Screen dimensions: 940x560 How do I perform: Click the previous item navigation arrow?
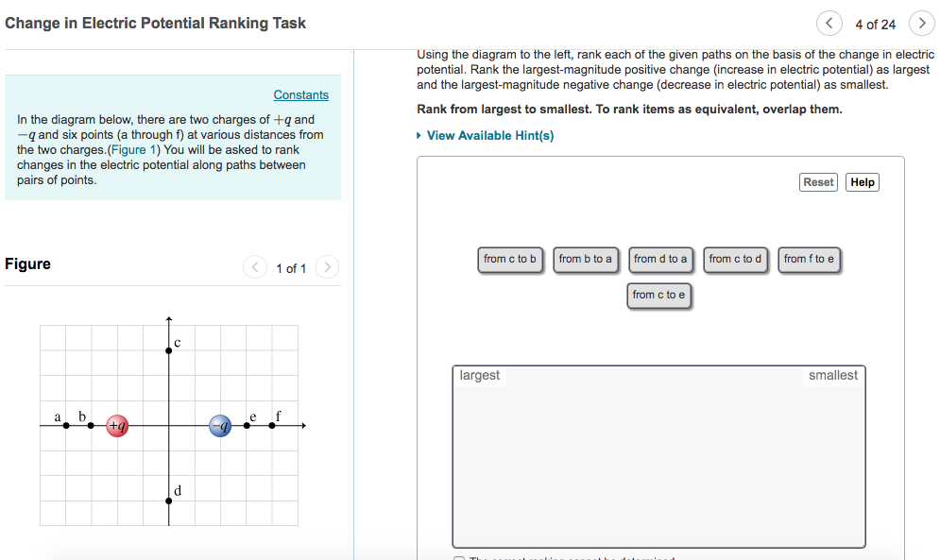click(x=829, y=23)
